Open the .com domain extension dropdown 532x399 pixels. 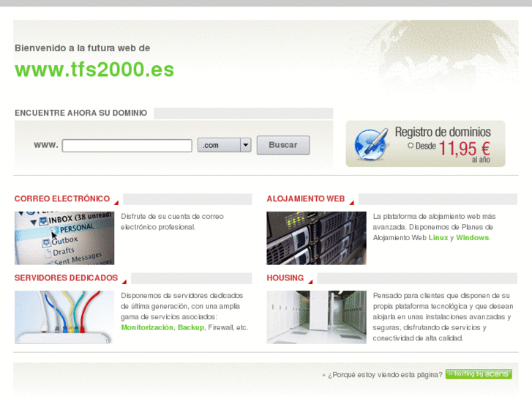point(224,145)
